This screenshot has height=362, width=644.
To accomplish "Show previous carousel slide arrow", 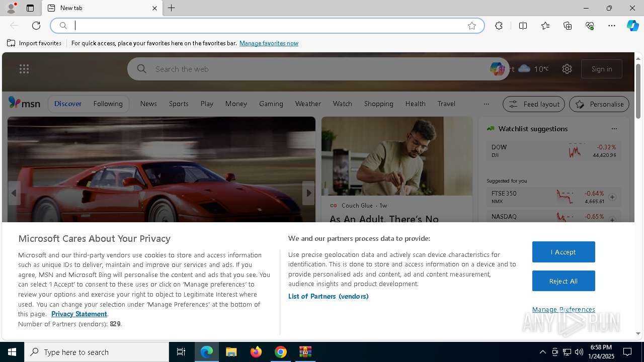I will pos(14,193).
